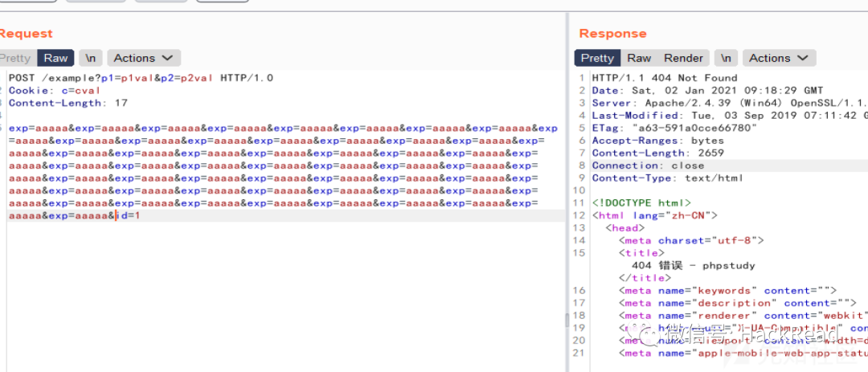Toggle \n newline display in Response panel
The height and width of the screenshot is (372, 868).
coord(727,58)
